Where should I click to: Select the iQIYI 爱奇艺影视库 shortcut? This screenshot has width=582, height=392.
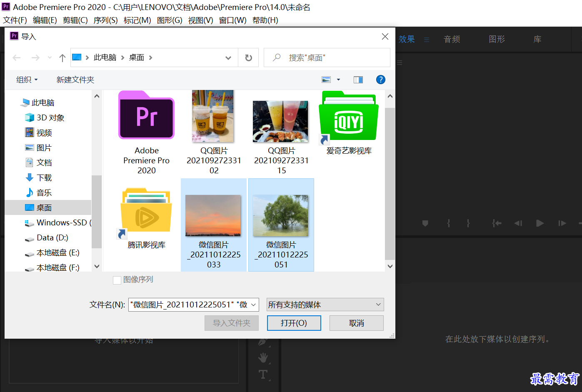349,123
